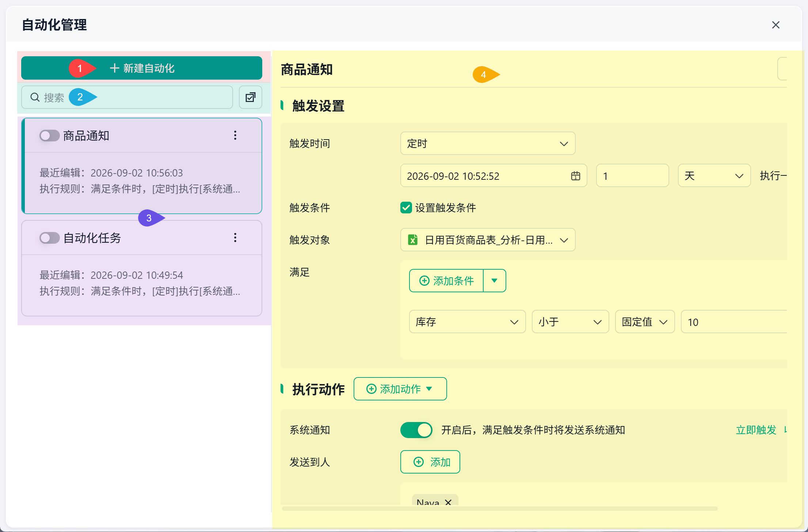
Task: Open the 固定值 type dropdown
Action: [x=645, y=322]
